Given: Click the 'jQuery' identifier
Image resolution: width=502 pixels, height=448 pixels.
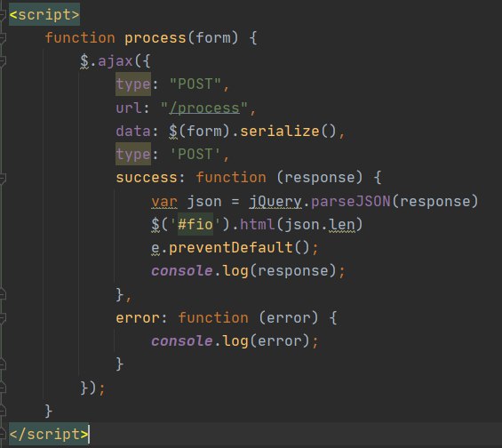Looking at the screenshot, I should [275, 202].
